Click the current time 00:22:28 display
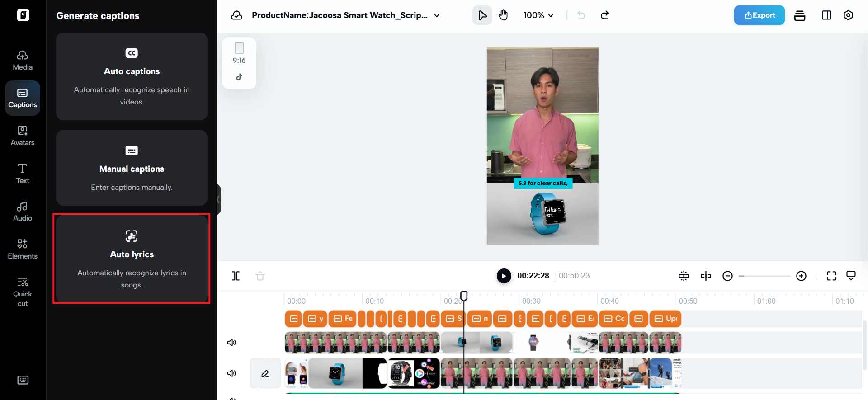 point(533,276)
